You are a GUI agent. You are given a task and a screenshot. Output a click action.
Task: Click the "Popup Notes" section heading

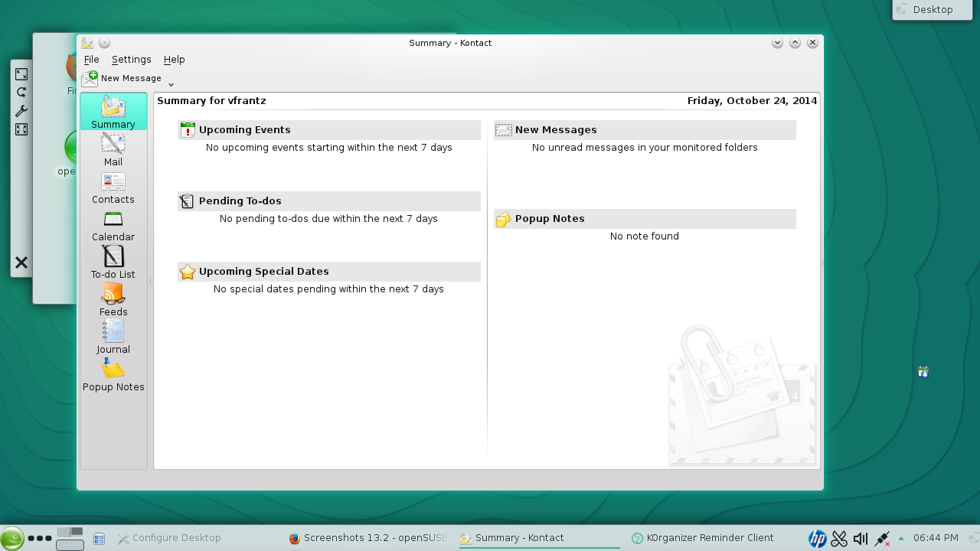[x=550, y=219]
